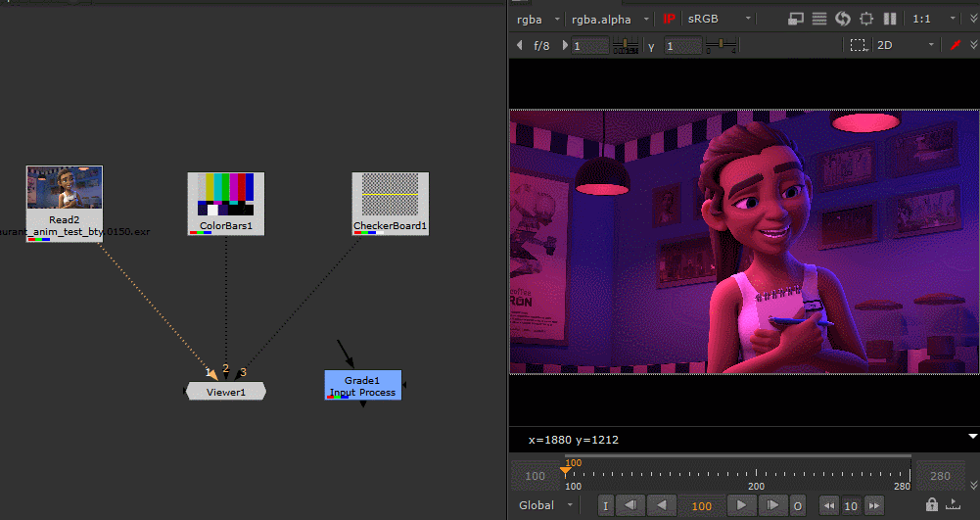Click the O set out-point button
980x520 pixels.
click(798, 505)
